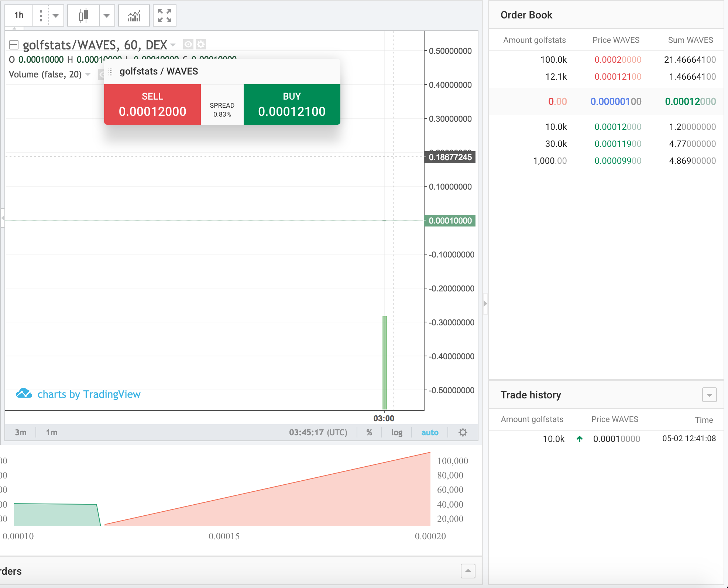The height and width of the screenshot is (588, 728).
Task: Open the time interval dropdown arrow
Action: pyautogui.click(x=56, y=15)
